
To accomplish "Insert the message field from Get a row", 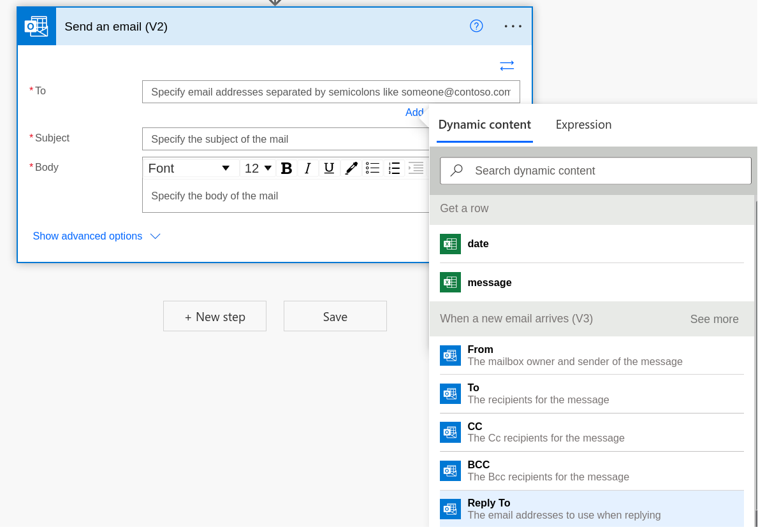I will pos(592,282).
